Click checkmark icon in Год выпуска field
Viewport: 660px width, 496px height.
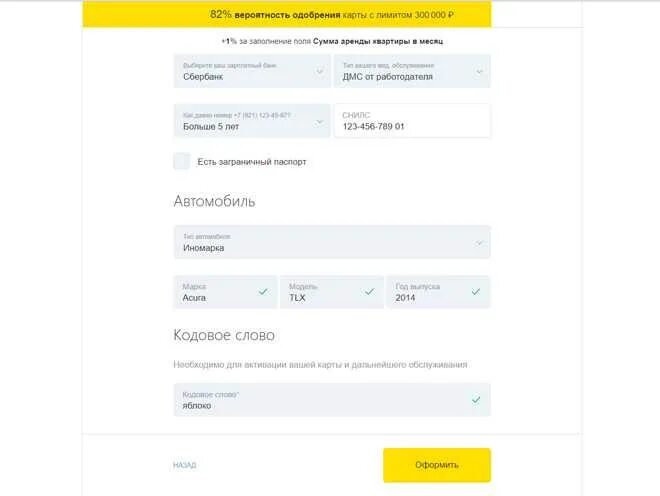point(476,291)
